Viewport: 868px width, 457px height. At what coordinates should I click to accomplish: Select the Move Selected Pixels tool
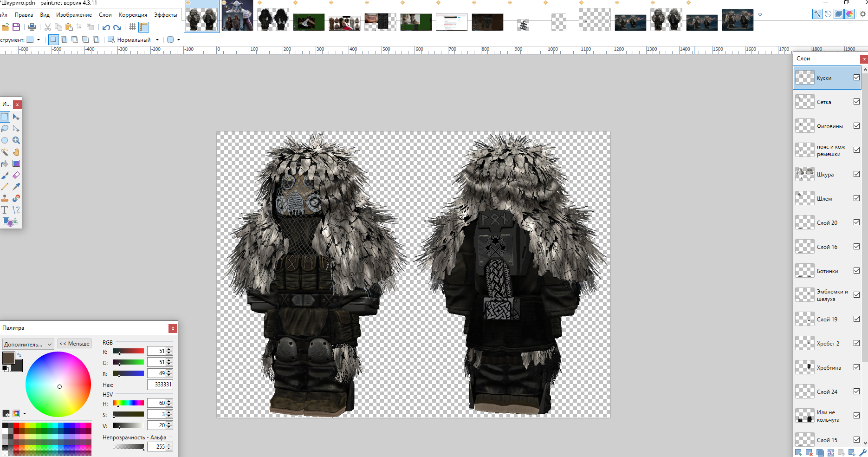pyautogui.click(x=16, y=117)
